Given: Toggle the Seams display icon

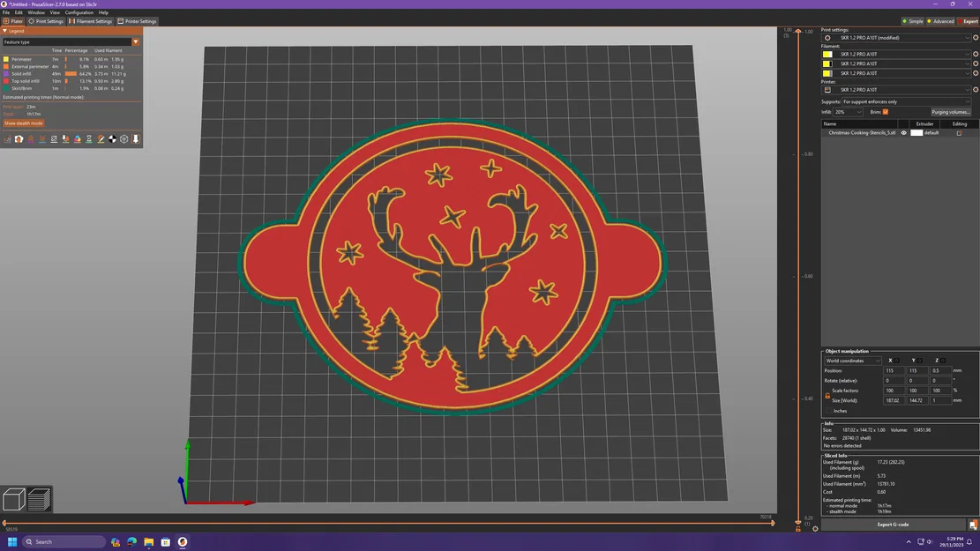Looking at the screenshot, I should pyautogui.click(x=54, y=139).
